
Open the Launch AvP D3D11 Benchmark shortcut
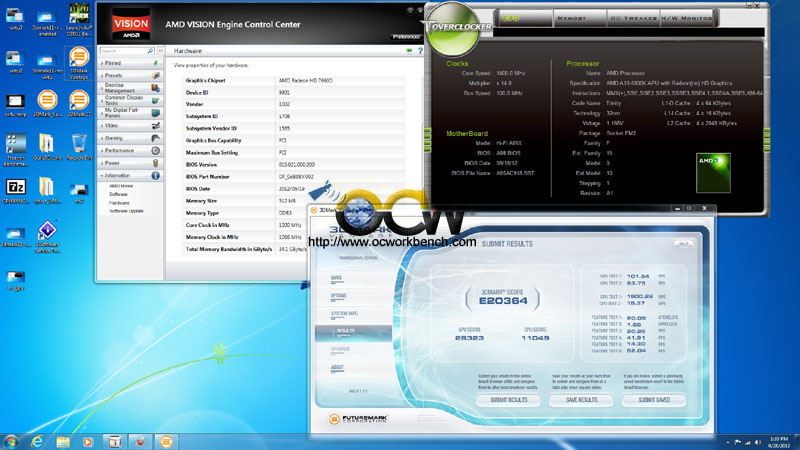[x=79, y=19]
